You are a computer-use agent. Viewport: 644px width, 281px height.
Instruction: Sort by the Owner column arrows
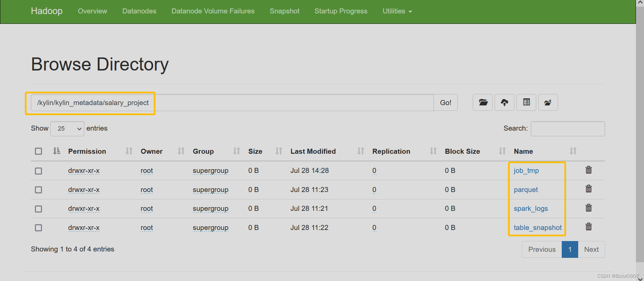click(181, 151)
